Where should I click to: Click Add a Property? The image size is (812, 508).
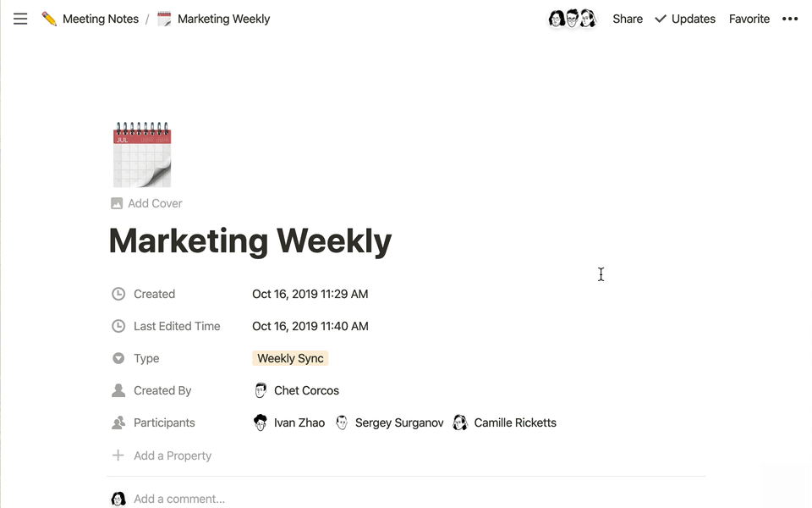[x=172, y=456]
